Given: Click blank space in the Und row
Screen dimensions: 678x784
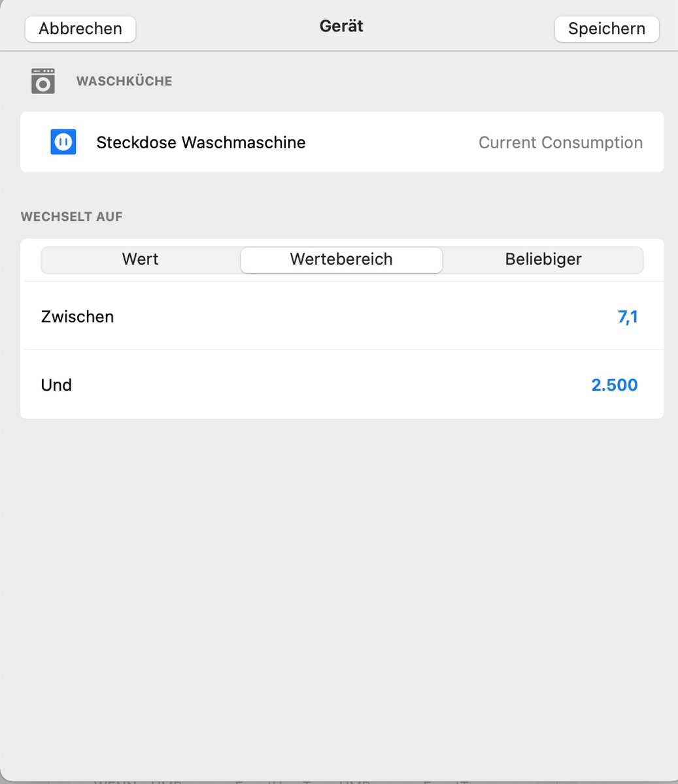Looking at the screenshot, I should click(327, 385).
